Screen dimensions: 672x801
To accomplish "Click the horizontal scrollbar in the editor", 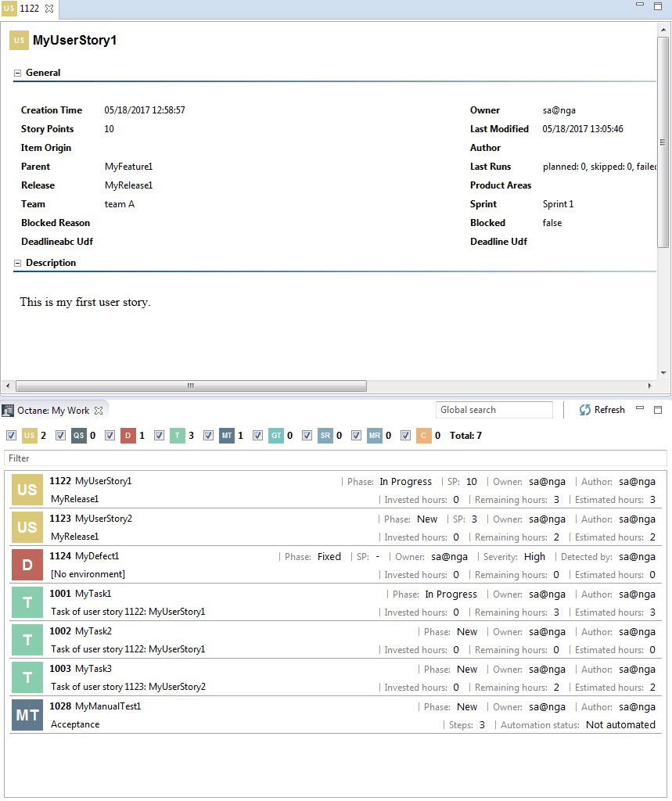I will click(x=190, y=386).
